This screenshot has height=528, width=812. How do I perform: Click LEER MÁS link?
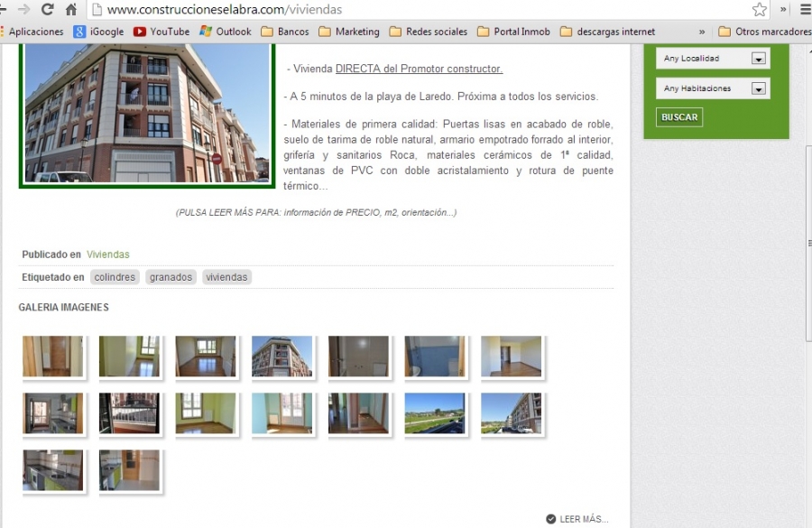coord(577,519)
